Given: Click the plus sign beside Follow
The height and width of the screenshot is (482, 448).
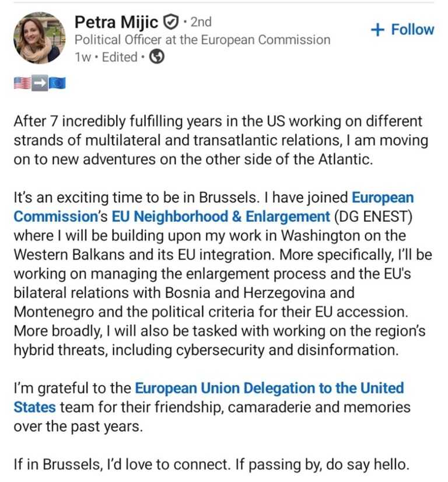Looking at the screenshot, I should pyautogui.click(x=377, y=30).
